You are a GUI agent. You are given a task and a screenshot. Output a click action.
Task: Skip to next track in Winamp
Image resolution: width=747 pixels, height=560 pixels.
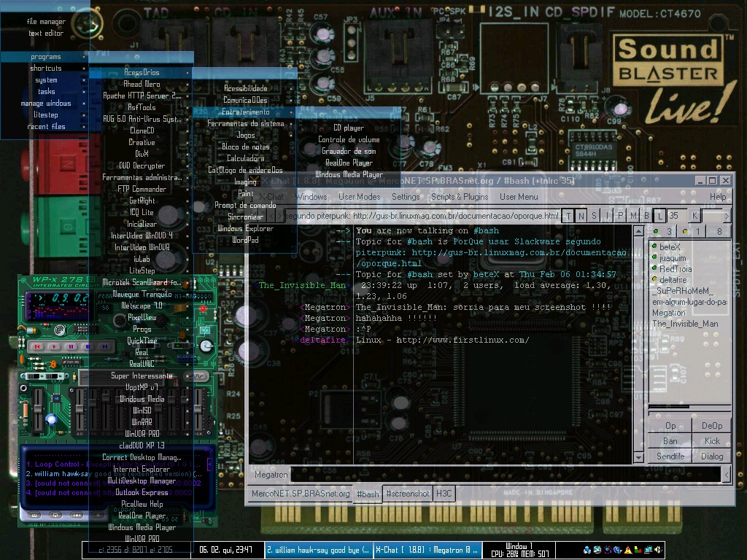(x=104, y=346)
